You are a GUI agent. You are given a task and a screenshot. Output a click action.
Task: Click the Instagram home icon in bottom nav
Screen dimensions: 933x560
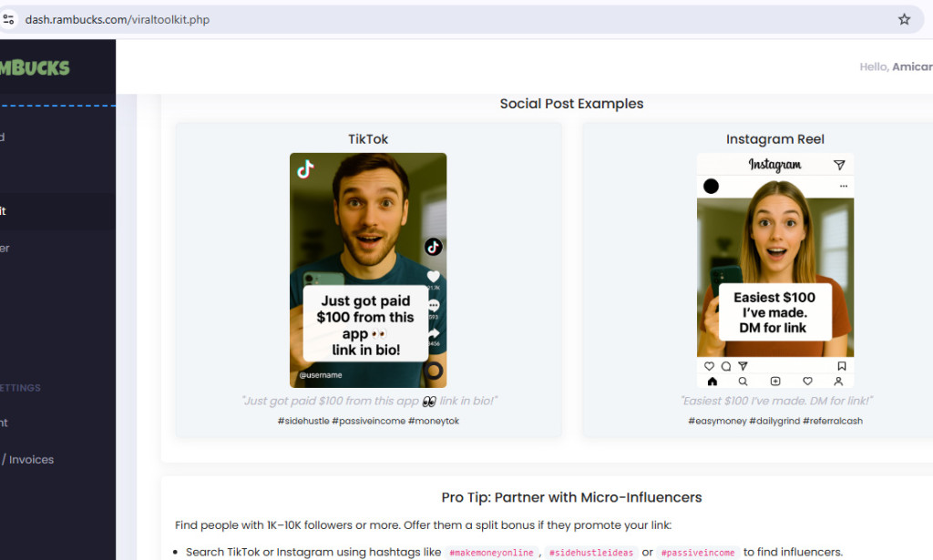pyautogui.click(x=713, y=382)
